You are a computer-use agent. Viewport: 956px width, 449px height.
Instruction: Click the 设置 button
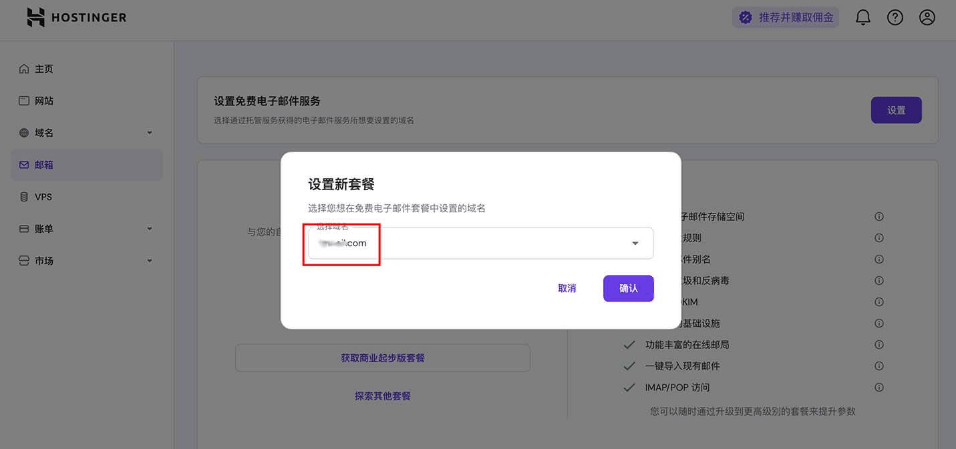pyautogui.click(x=896, y=110)
